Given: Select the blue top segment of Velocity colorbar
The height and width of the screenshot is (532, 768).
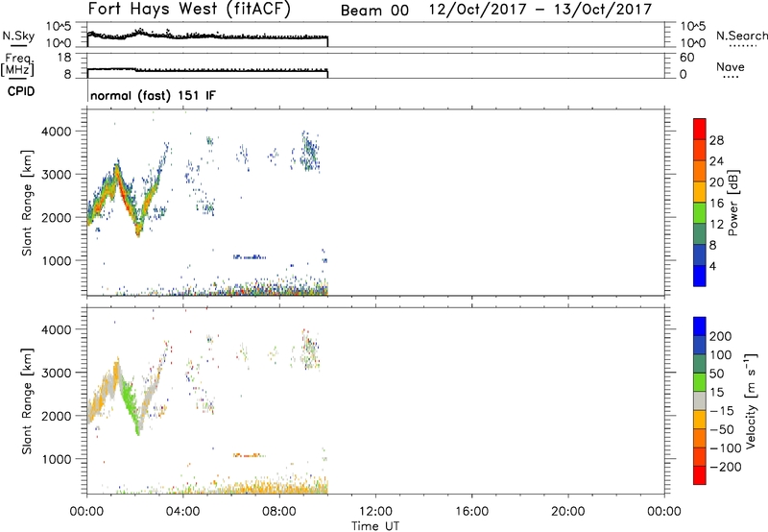Looking at the screenshot, I should point(700,326).
